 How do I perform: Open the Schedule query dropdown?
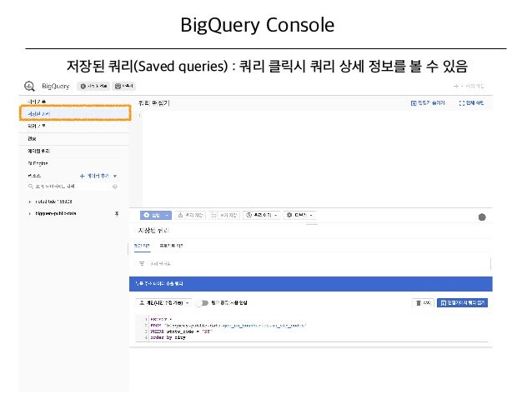[262, 215]
